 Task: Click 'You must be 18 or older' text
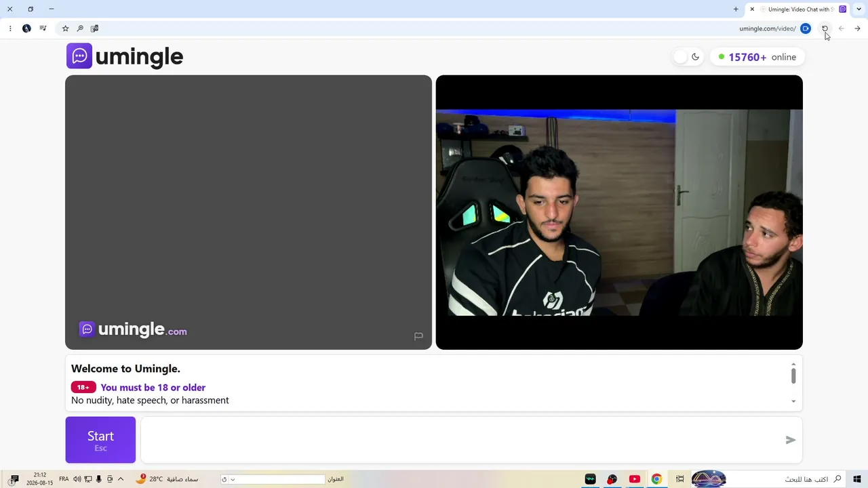(153, 388)
